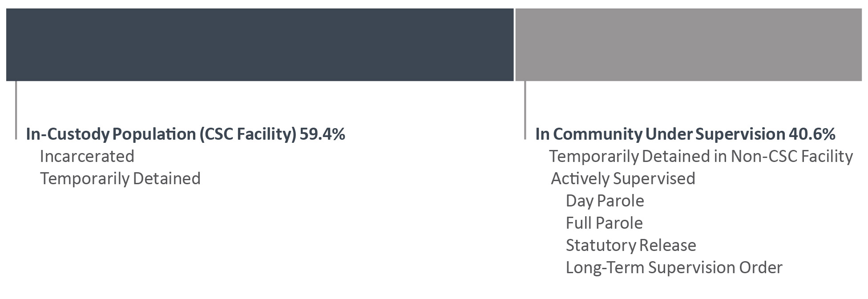Select the Actively Supervised item
Viewport: 868px width, 299px height.
point(623,178)
